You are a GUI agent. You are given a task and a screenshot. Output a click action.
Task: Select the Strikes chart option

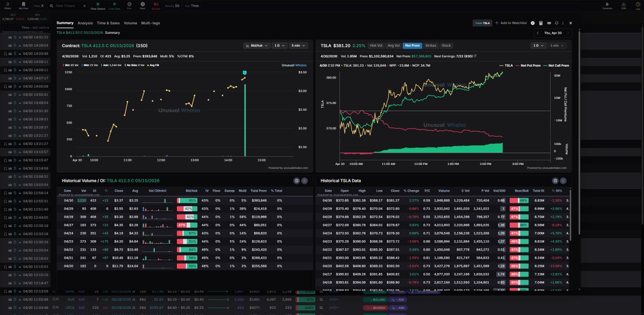pos(431,46)
